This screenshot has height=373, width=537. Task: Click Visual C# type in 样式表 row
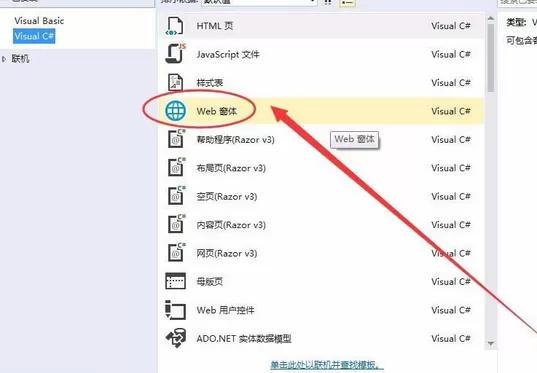click(x=451, y=83)
